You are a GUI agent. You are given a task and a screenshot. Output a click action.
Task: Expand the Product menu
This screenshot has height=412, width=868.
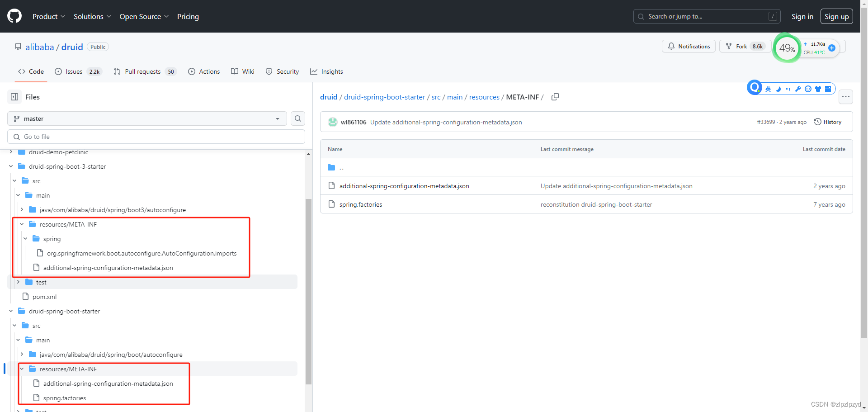coord(49,16)
